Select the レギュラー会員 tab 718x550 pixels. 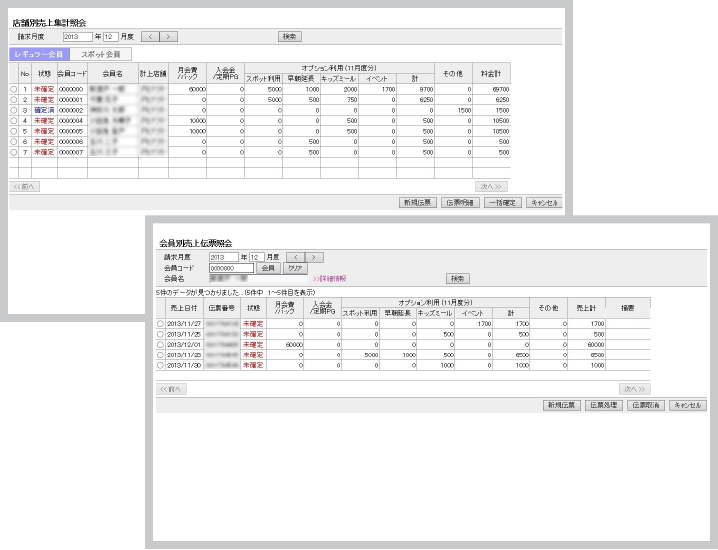[39, 54]
